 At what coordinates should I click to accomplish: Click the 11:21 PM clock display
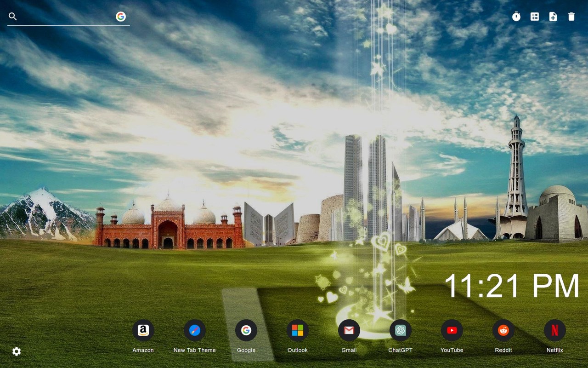pos(511,285)
